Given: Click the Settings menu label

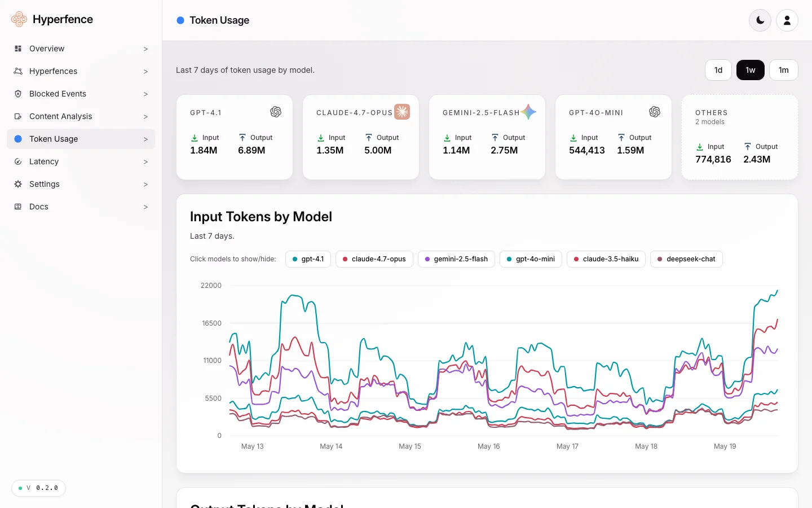Looking at the screenshot, I should tap(45, 184).
